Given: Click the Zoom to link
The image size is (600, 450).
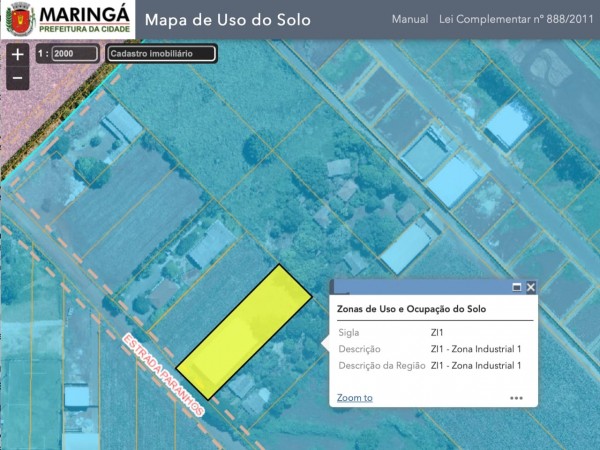Looking at the screenshot, I should click(355, 398).
